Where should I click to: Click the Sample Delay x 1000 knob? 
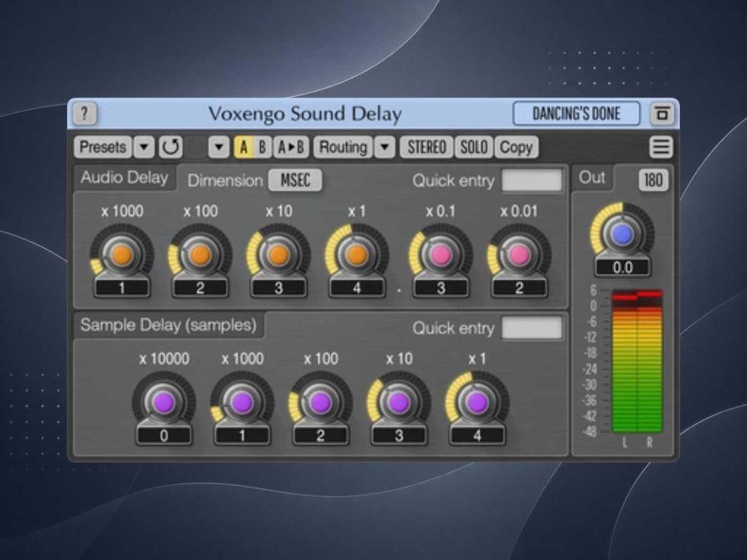click(x=242, y=402)
